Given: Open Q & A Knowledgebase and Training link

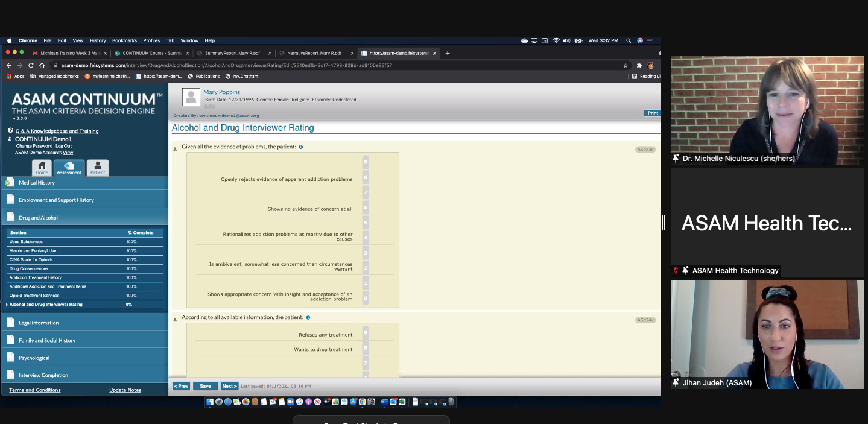Looking at the screenshot, I should point(57,131).
